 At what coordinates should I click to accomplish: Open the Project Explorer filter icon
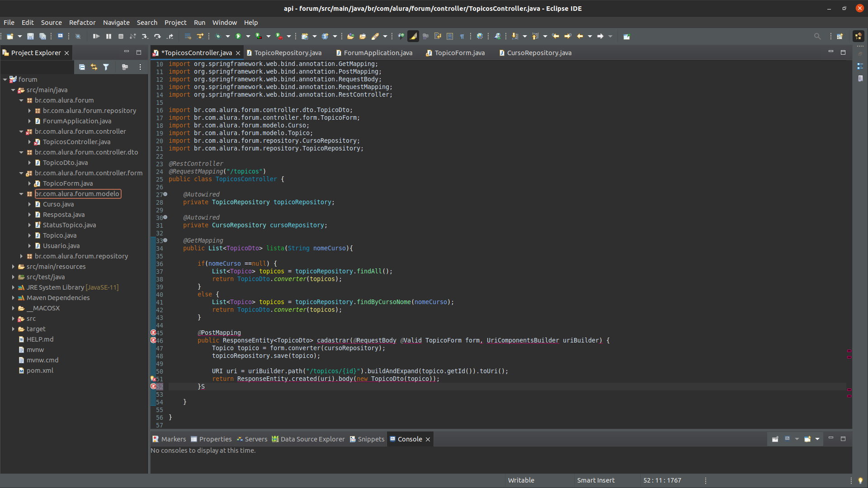click(x=106, y=67)
